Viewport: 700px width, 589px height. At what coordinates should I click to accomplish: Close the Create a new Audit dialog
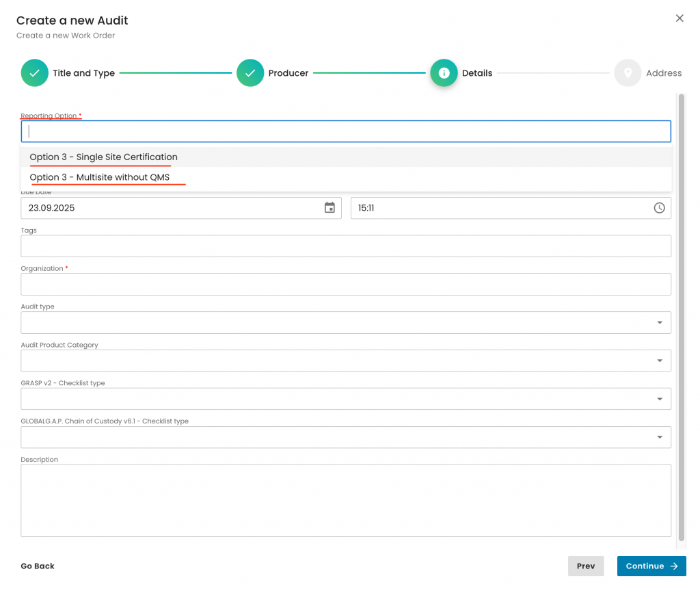[x=679, y=18]
